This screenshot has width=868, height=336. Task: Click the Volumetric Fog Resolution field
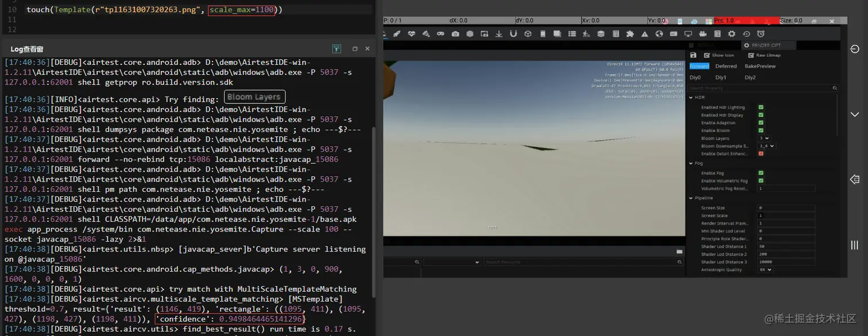point(786,188)
